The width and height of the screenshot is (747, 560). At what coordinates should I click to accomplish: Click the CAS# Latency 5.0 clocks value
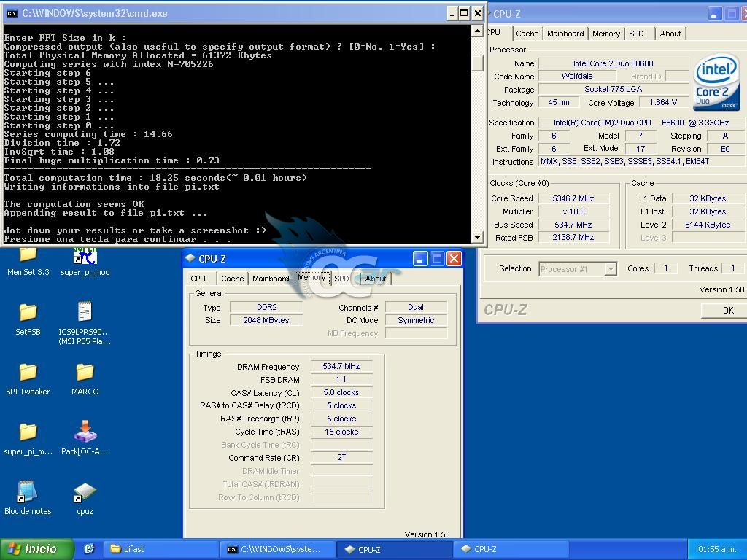click(x=341, y=392)
